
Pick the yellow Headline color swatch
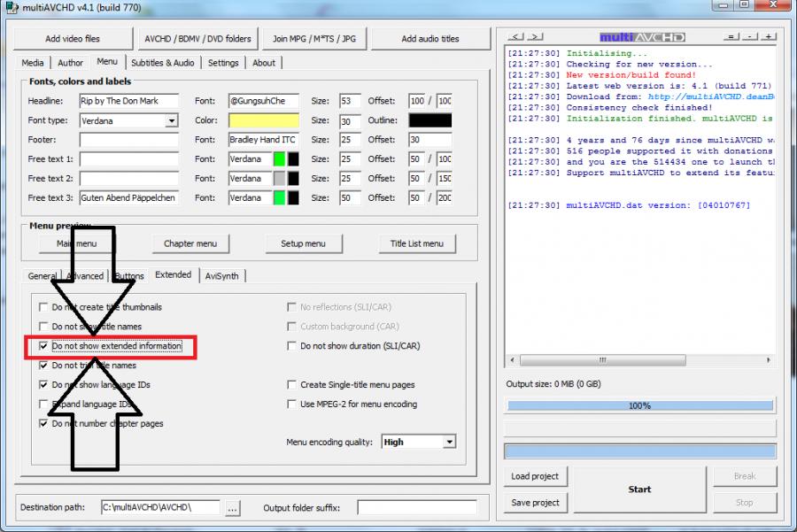pyautogui.click(x=264, y=120)
